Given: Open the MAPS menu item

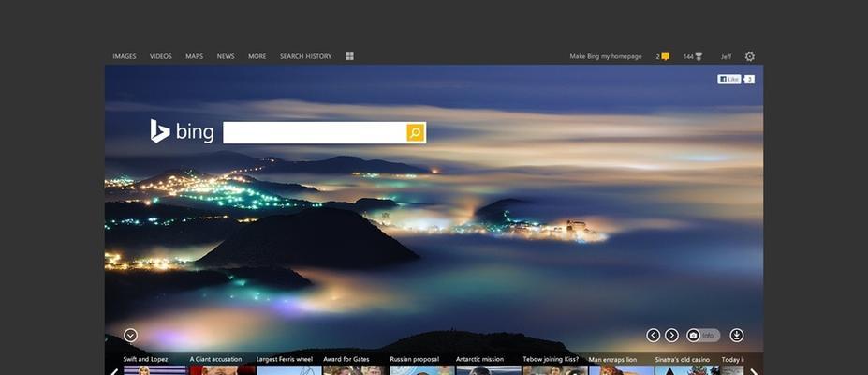Looking at the screenshot, I should coord(195,56).
